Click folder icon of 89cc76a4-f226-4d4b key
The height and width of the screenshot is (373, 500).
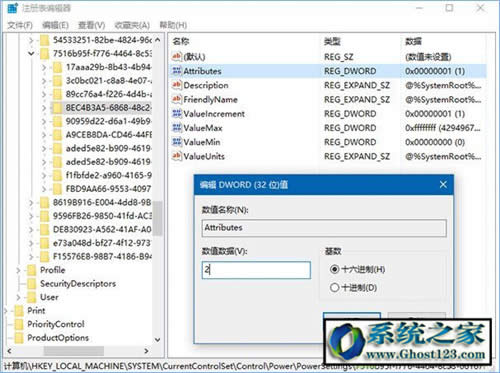tap(58, 94)
